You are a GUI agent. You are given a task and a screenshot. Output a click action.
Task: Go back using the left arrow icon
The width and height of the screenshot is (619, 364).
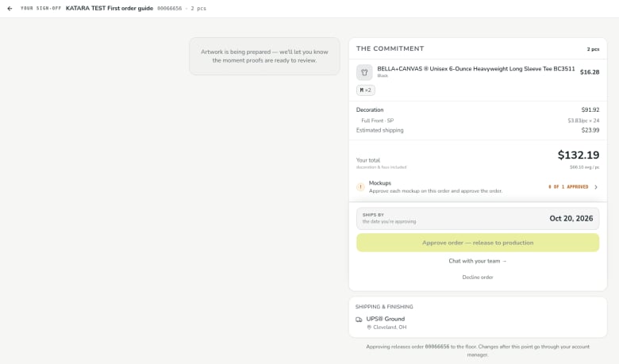pyautogui.click(x=10, y=8)
